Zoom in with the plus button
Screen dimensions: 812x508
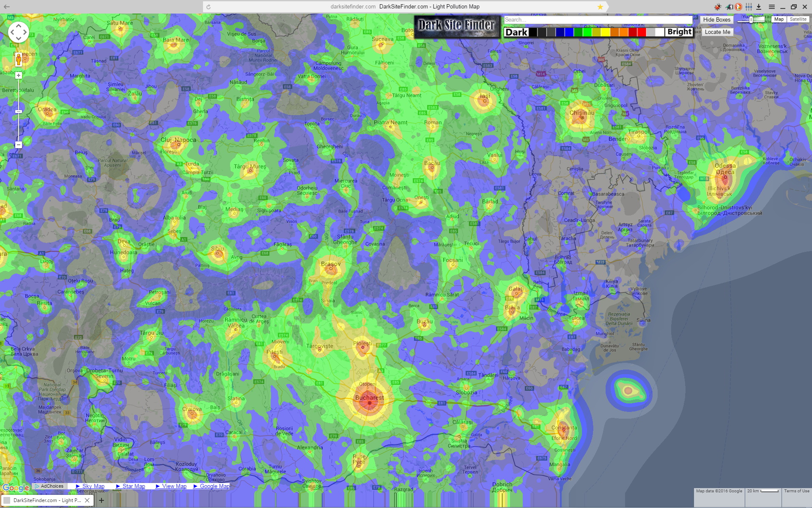pos(19,75)
